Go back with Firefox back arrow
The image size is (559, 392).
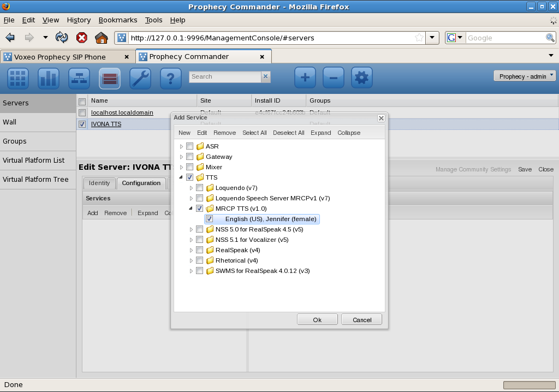click(x=10, y=38)
